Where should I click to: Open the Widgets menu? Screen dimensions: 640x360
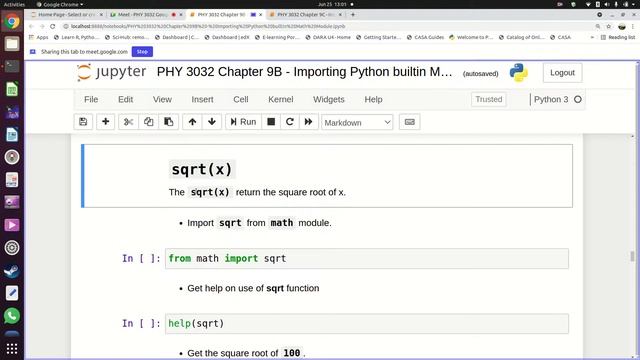(x=329, y=99)
